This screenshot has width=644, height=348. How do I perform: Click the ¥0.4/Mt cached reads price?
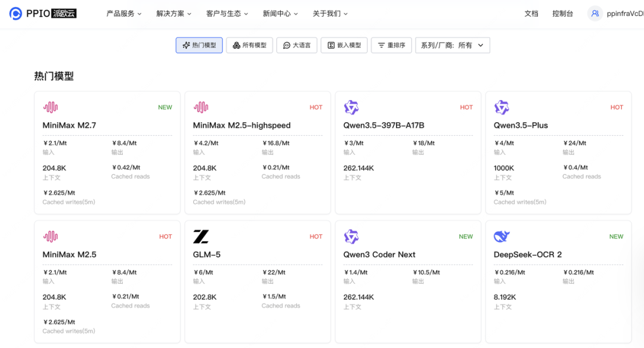pyautogui.click(x=575, y=167)
